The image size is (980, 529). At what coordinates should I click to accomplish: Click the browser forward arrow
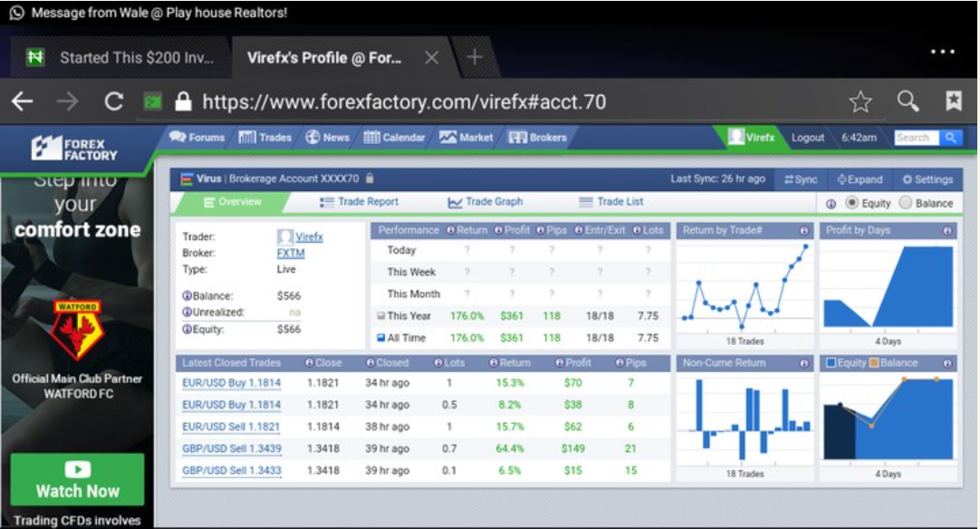point(68,101)
